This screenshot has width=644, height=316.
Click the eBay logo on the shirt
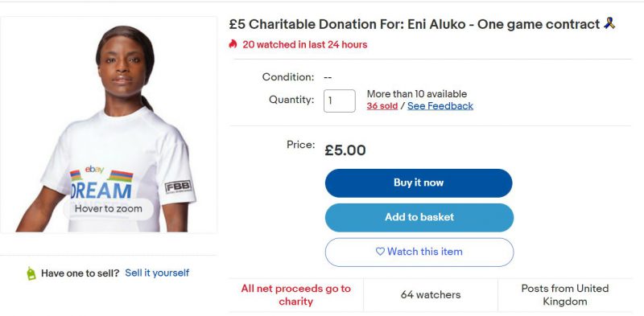tap(94, 169)
